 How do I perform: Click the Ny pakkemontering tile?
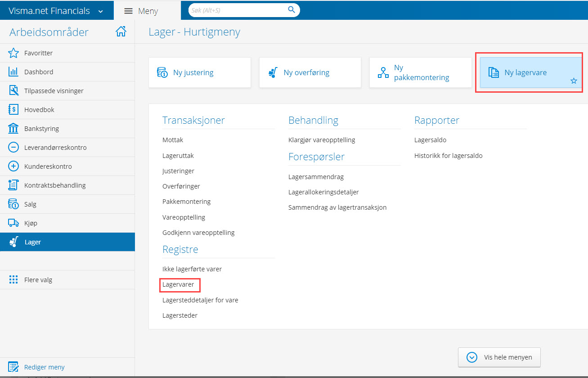pos(420,72)
